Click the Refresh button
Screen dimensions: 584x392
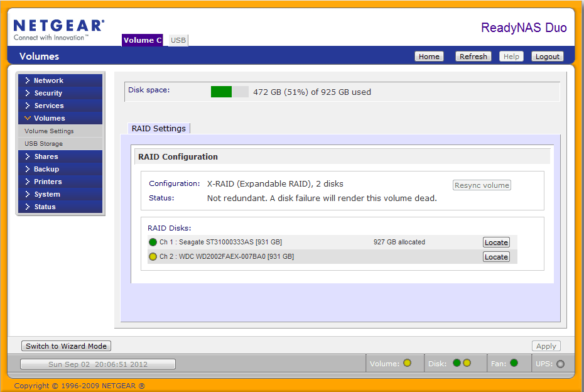click(473, 57)
